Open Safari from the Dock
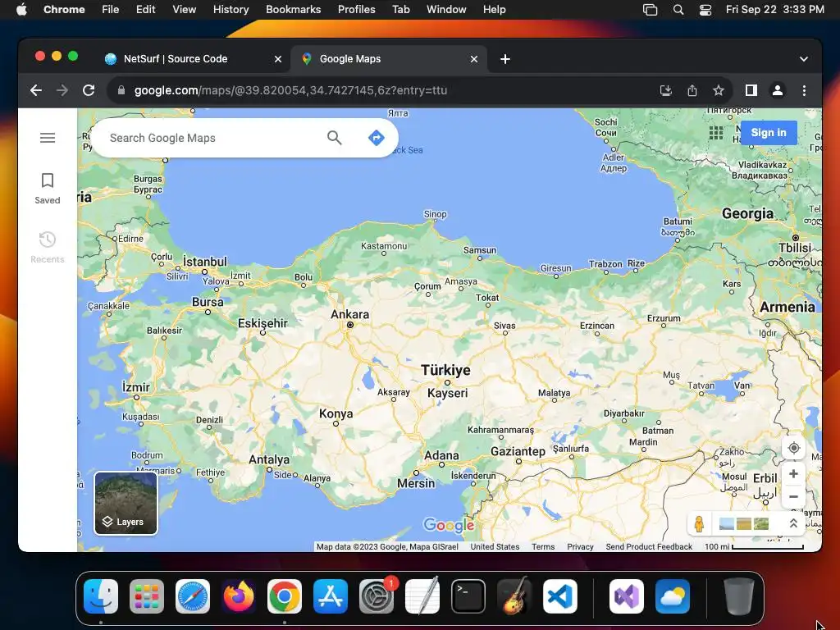The image size is (840, 630). point(193,596)
